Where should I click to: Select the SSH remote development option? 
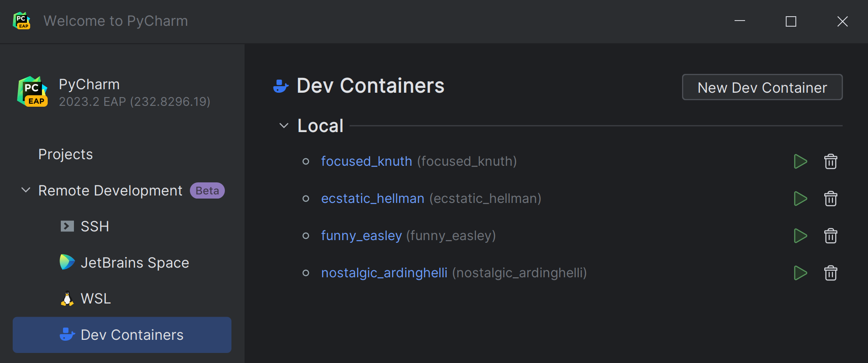95,226
